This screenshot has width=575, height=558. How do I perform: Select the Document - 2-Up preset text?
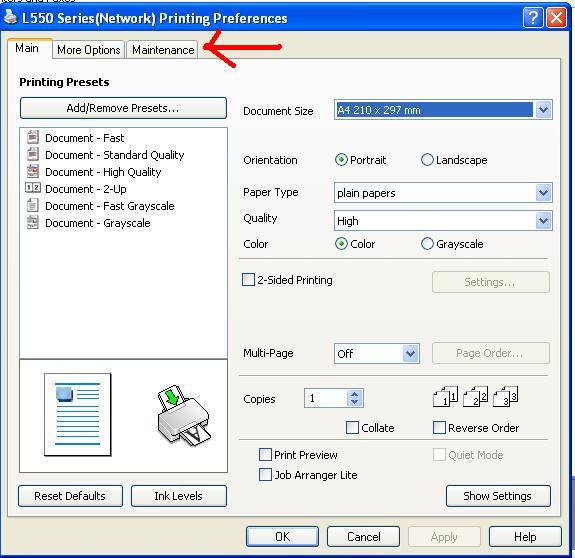[x=86, y=189]
